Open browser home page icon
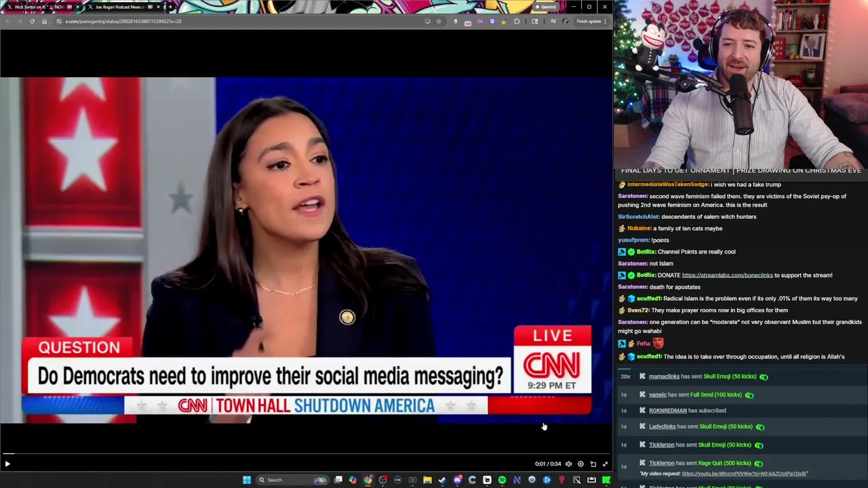The image size is (868, 488). pos(44,21)
